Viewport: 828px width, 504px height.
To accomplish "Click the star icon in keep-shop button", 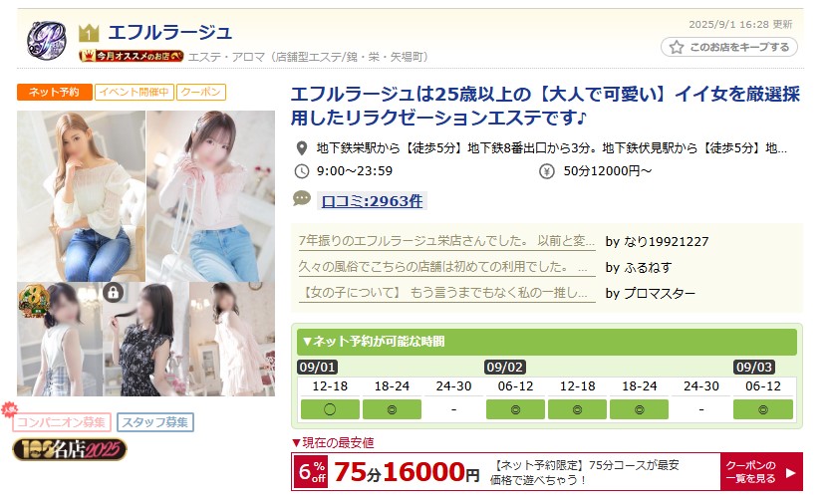I will coord(677,47).
